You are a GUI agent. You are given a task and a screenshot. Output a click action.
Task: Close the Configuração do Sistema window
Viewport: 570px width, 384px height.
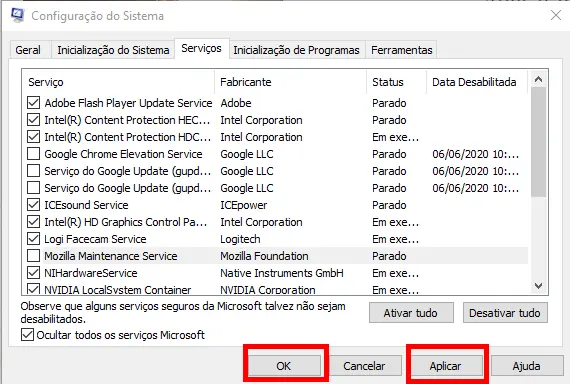[556, 15]
